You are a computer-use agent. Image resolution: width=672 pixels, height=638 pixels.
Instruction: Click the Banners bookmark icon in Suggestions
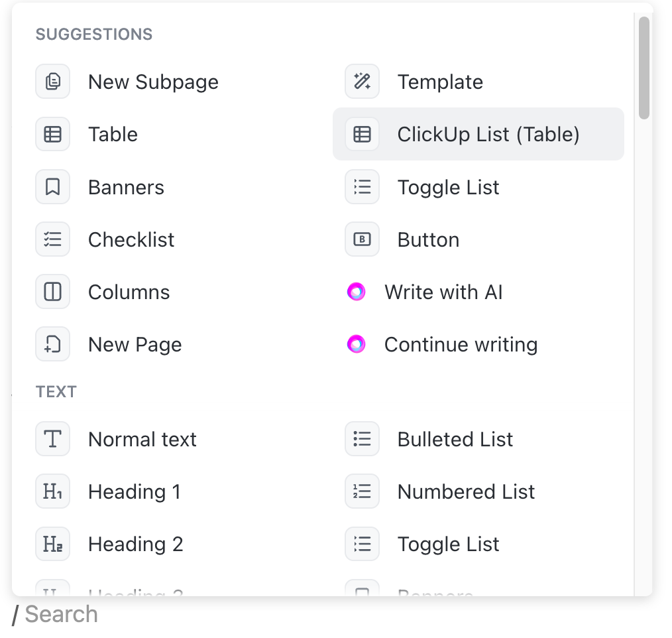point(52,187)
